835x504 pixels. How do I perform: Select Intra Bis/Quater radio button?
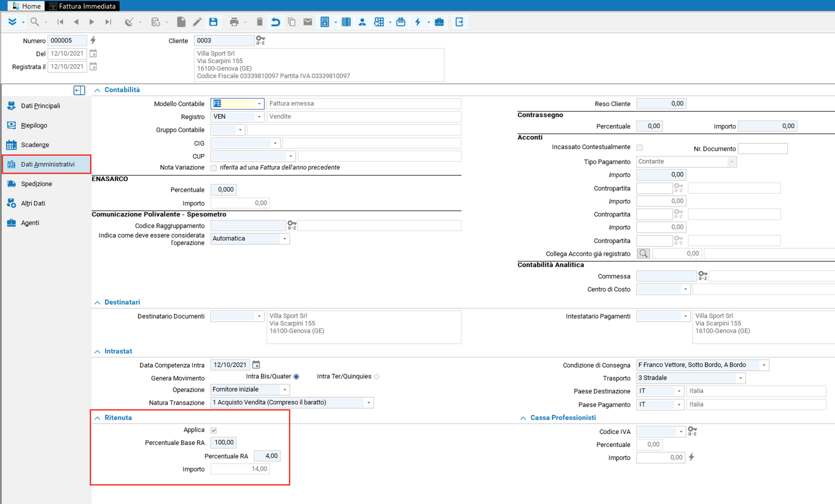click(x=296, y=376)
